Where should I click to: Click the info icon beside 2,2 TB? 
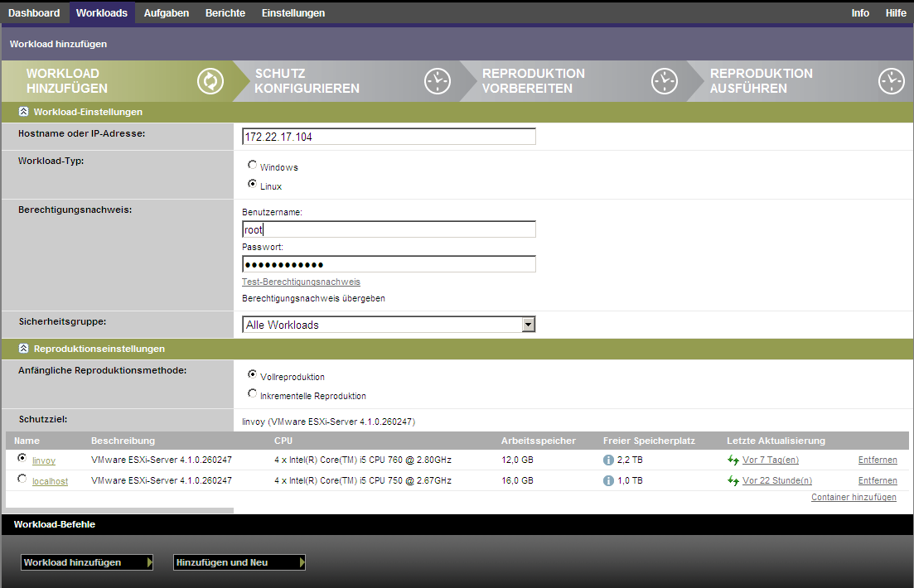click(x=609, y=460)
